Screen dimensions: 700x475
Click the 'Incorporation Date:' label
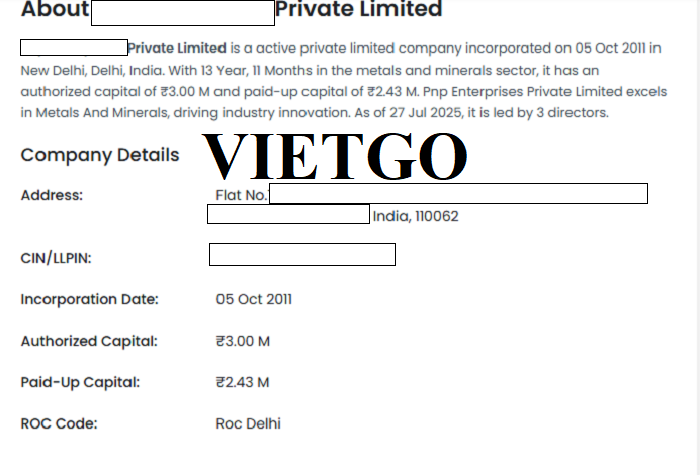pos(89,299)
